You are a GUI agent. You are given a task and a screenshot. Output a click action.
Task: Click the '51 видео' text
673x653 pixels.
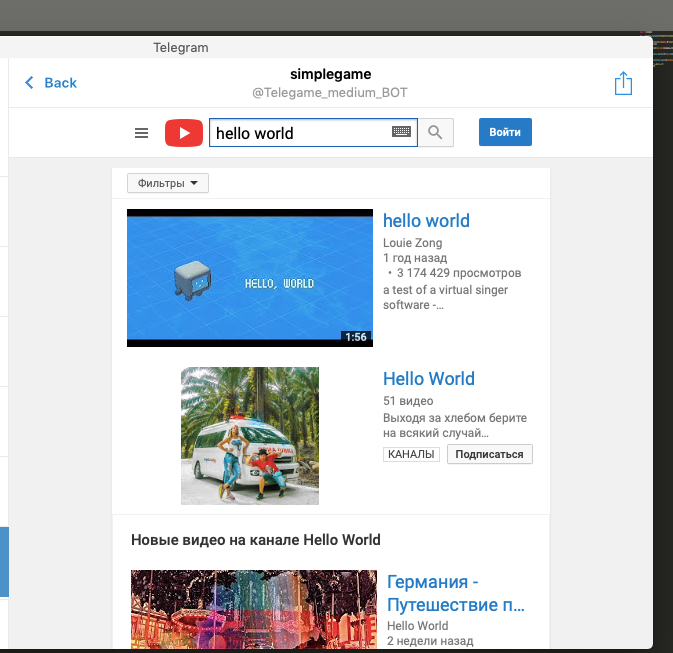click(408, 401)
